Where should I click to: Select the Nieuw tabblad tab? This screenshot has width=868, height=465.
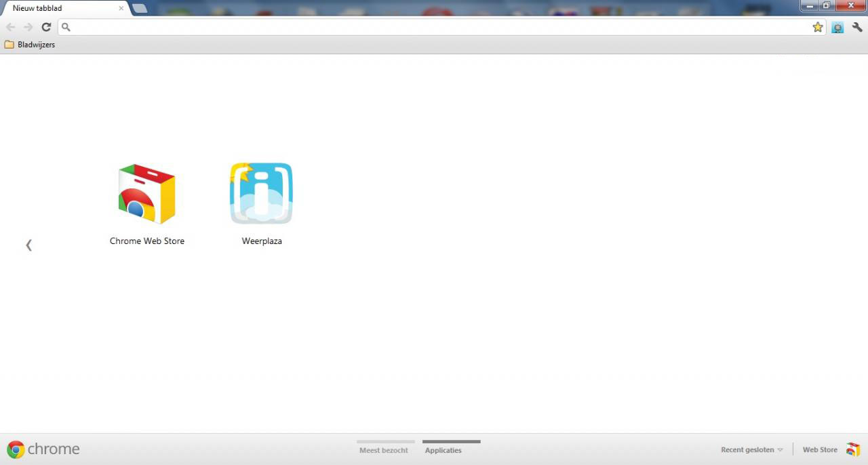pos(66,8)
